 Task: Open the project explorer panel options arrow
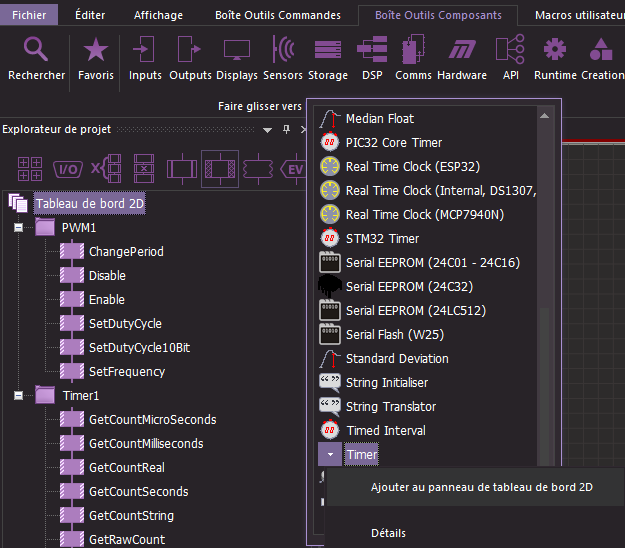pyautogui.click(x=267, y=129)
